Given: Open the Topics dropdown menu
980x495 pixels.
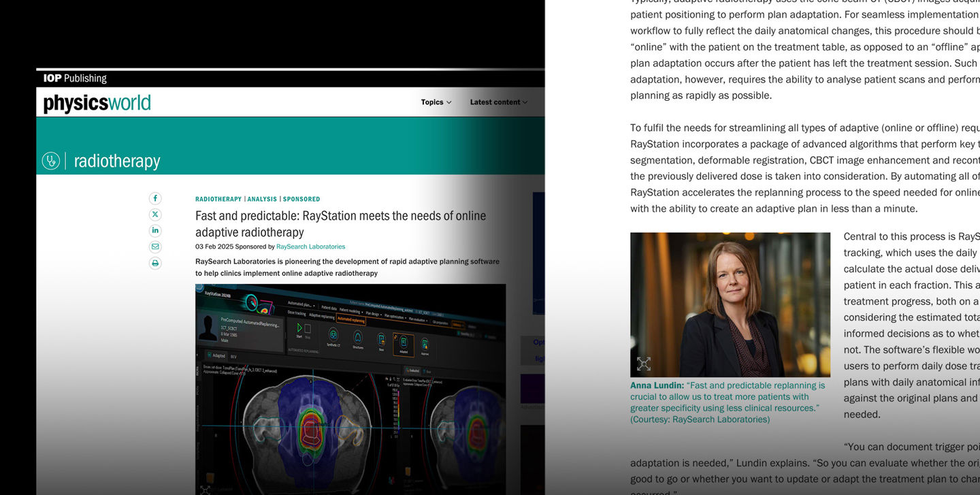Looking at the screenshot, I should pos(436,102).
